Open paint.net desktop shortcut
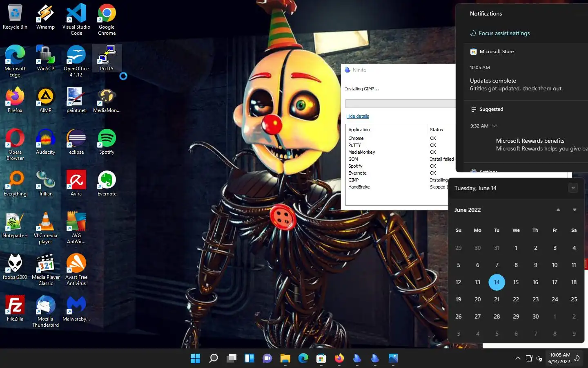The width and height of the screenshot is (588, 368). tap(76, 100)
